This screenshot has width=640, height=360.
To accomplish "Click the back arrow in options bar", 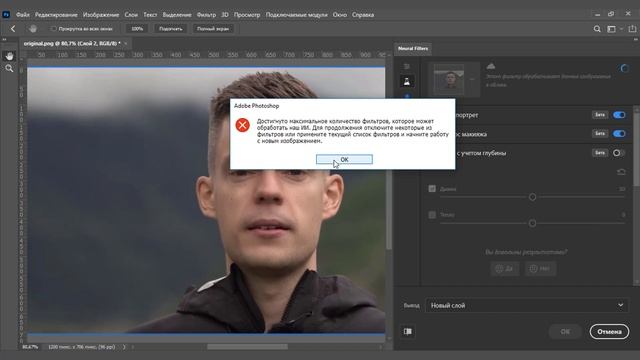I will (13, 29).
